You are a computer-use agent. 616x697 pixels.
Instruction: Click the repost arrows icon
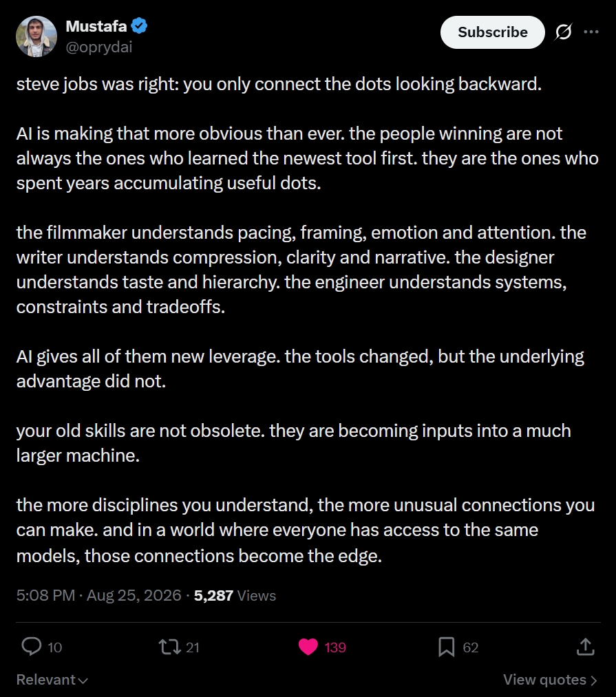pyautogui.click(x=170, y=647)
